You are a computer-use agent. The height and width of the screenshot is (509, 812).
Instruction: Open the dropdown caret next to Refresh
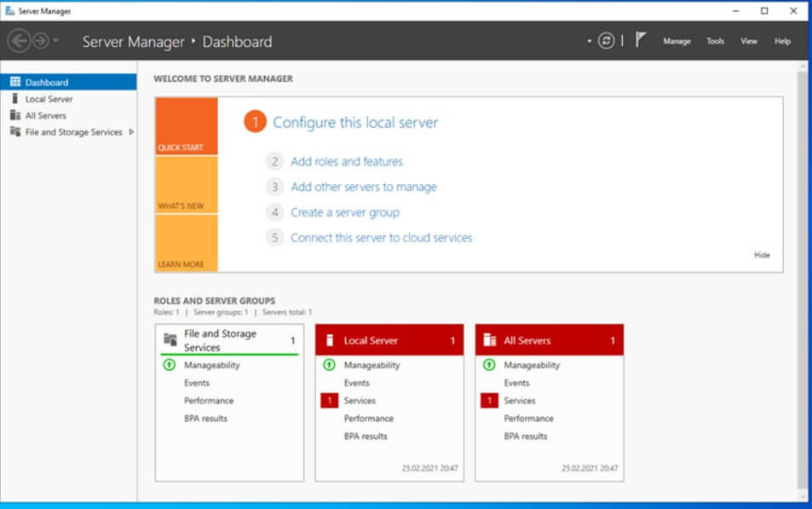(x=590, y=40)
